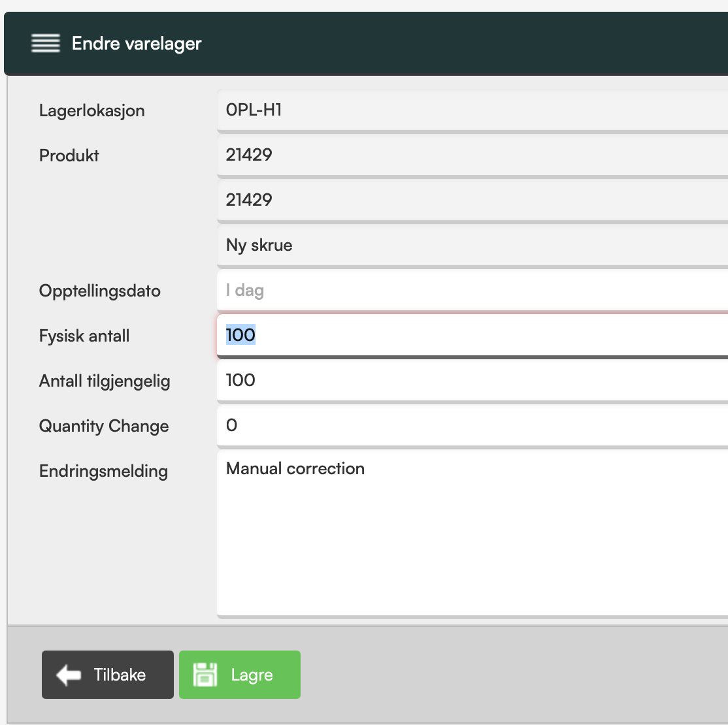Click the Lagerlokasjon label
The height and width of the screenshot is (725, 728).
coord(92,111)
